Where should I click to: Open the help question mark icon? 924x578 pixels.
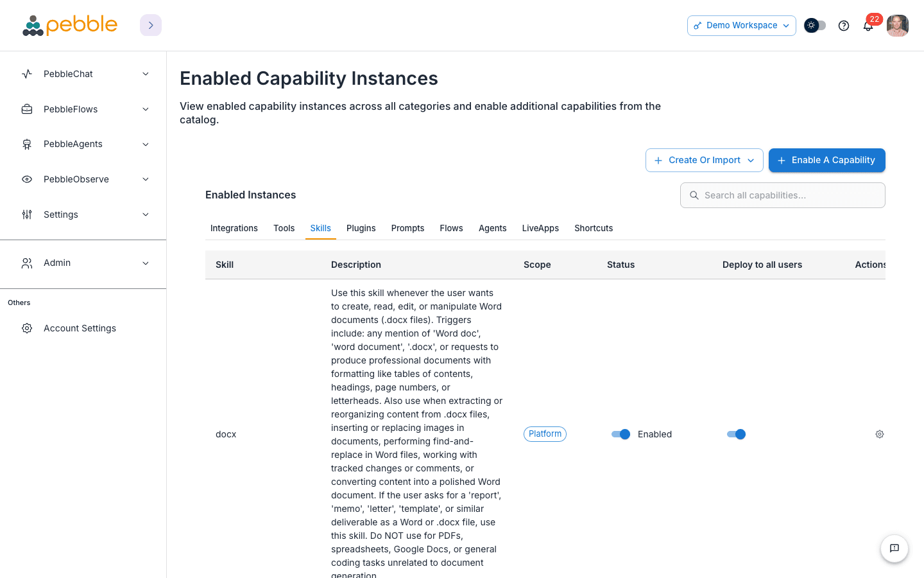[x=844, y=26]
